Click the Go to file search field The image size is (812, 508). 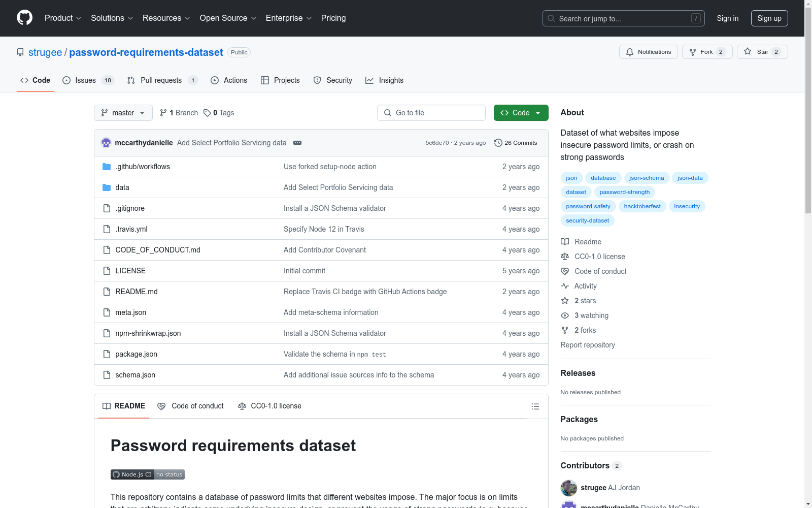(431, 113)
